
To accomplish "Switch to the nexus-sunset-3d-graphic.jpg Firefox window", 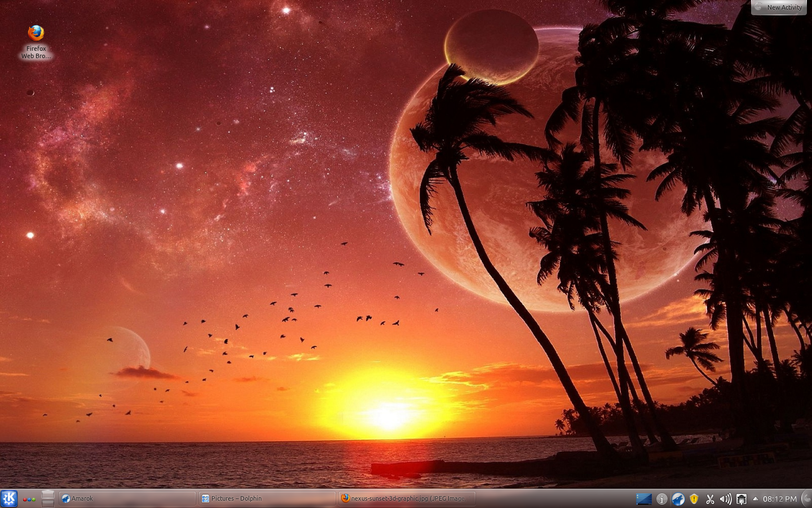I will (x=407, y=498).
